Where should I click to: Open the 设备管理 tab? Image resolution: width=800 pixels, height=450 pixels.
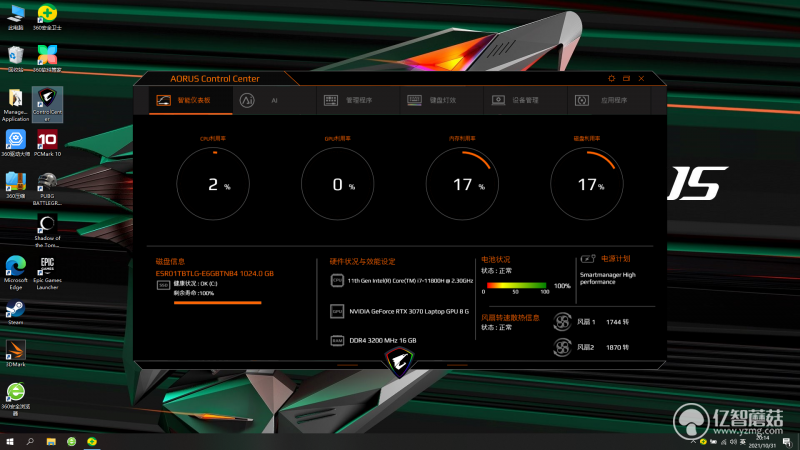pos(526,100)
